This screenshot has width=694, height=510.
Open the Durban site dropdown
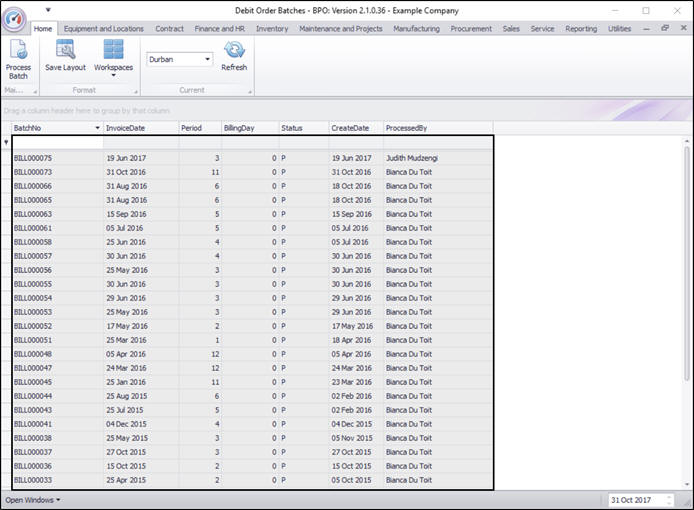pos(207,59)
